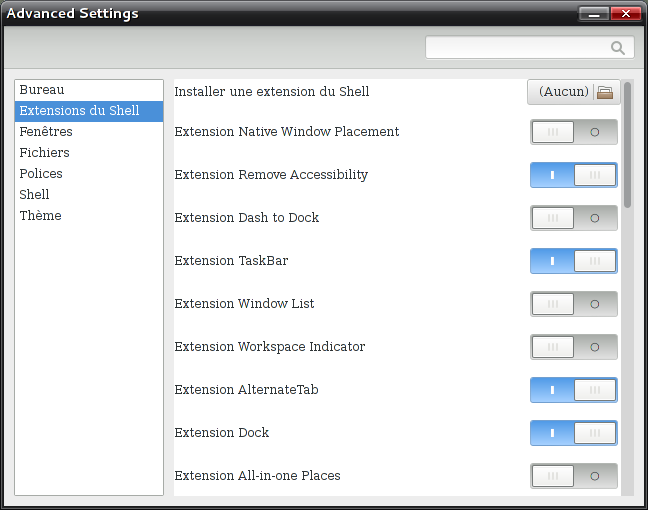
Task: Open the Fenêtres settings category
Action: click(x=46, y=132)
